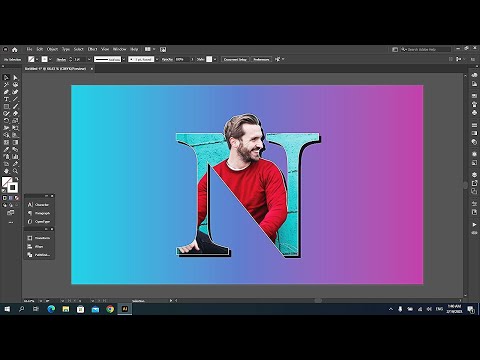Viewport: 480px width, 360px height.
Task: Set paint mode to Color
Action: tap(4, 198)
